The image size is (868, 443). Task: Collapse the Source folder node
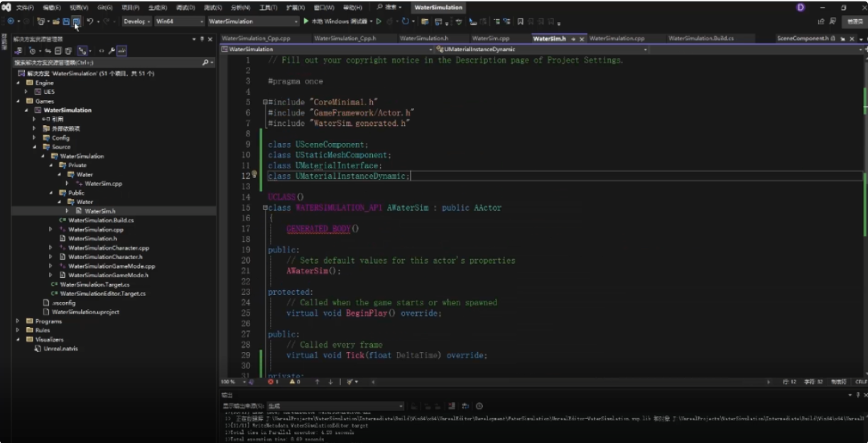click(x=35, y=146)
